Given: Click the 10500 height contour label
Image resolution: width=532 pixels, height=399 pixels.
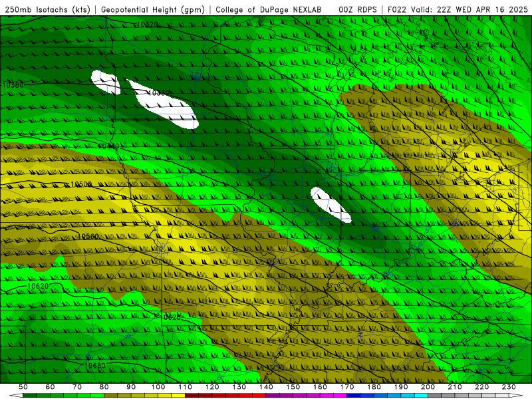Looking at the screenshot, I should [81, 184].
